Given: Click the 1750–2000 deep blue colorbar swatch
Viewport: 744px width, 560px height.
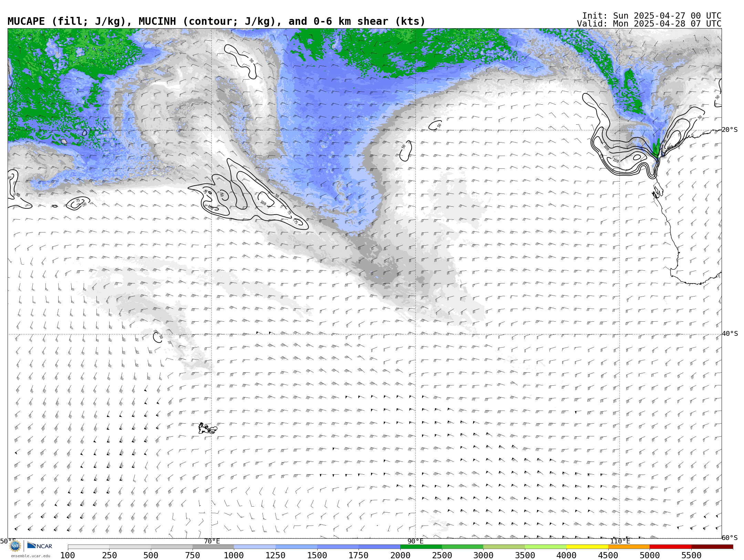Looking at the screenshot, I should tap(379, 547).
